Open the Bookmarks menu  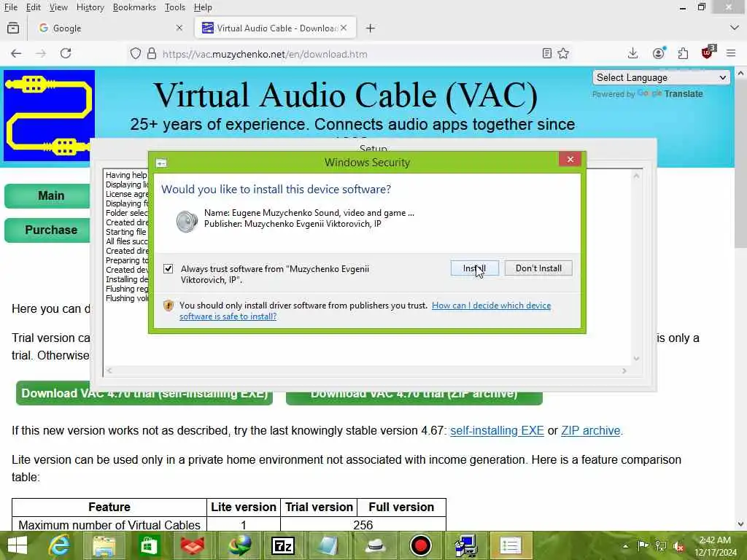click(134, 7)
